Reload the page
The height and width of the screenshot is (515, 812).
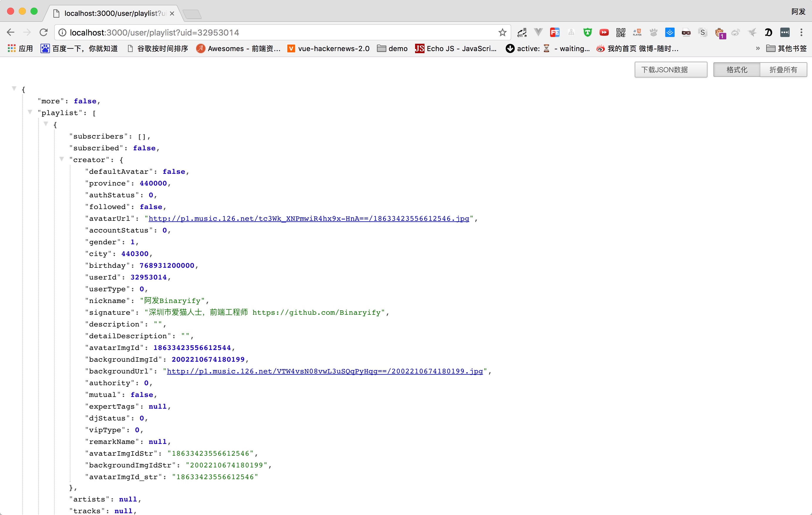[43, 32]
